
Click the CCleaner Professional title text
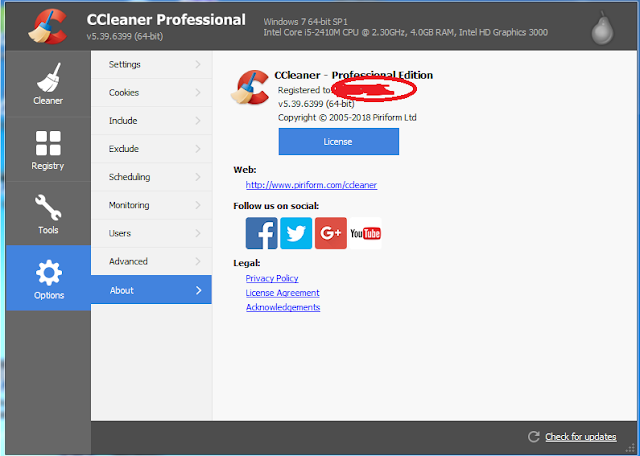tap(166, 20)
